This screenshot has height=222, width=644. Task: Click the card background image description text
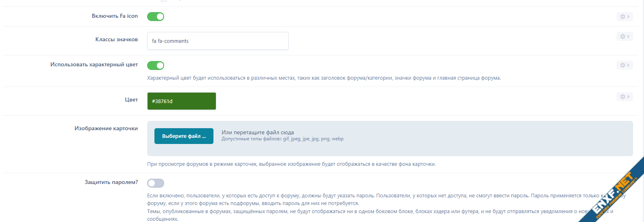pos(291,164)
